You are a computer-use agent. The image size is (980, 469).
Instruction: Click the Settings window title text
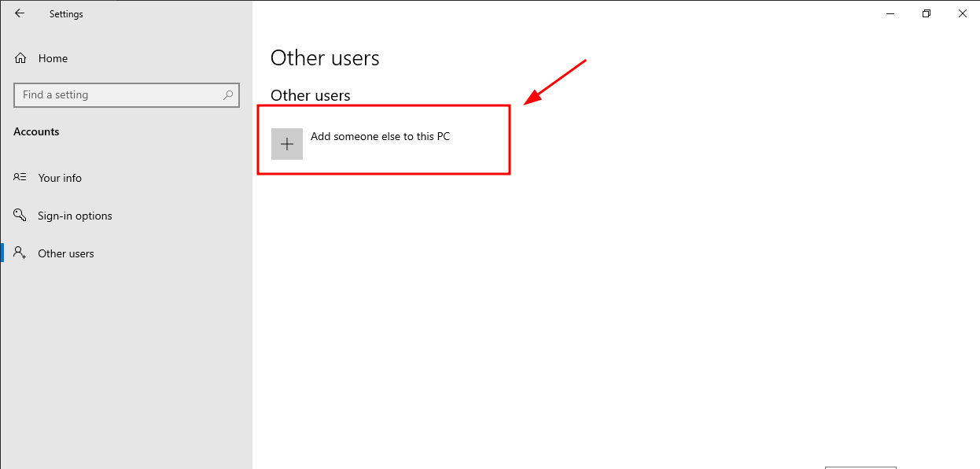click(66, 14)
